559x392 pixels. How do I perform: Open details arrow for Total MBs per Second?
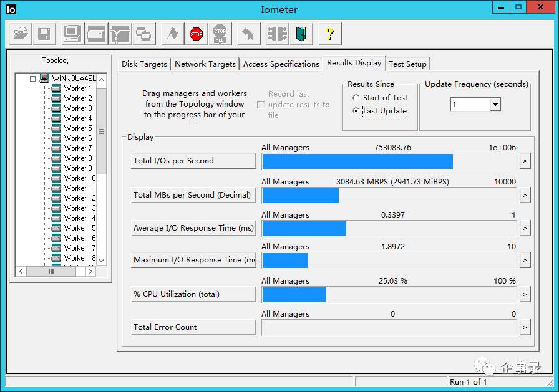pos(525,195)
